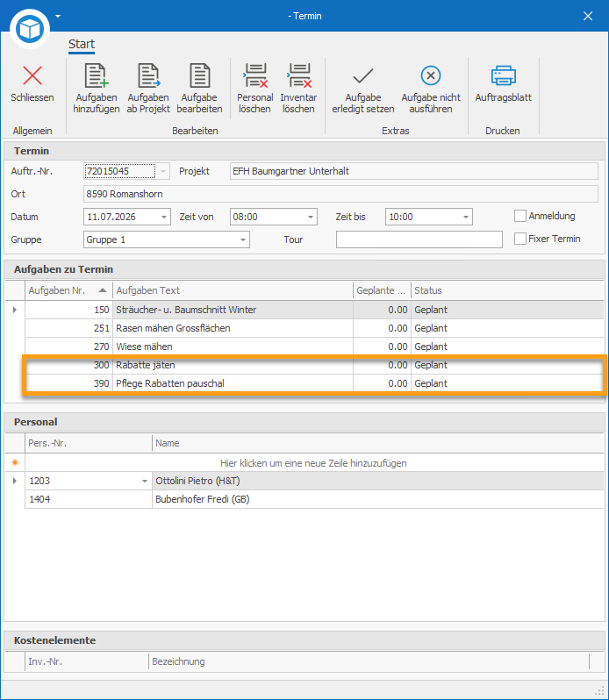Click Personal löschen icon

tap(255, 75)
